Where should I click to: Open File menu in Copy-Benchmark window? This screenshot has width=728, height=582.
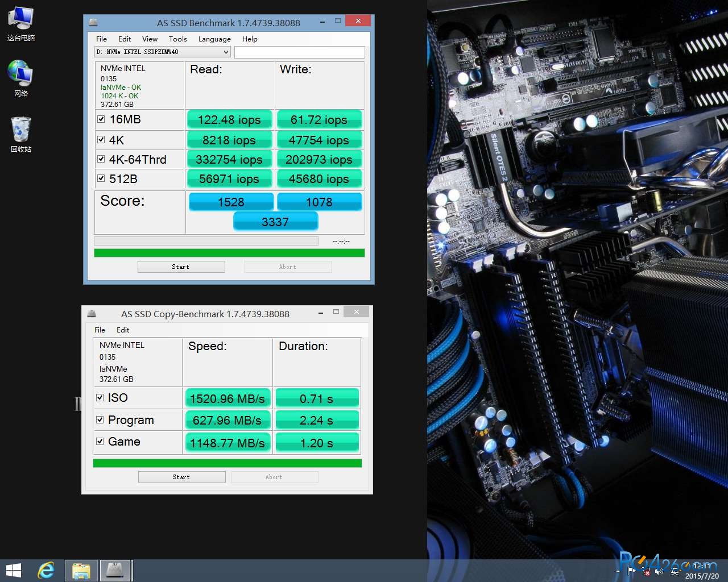click(x=100, y=330)
